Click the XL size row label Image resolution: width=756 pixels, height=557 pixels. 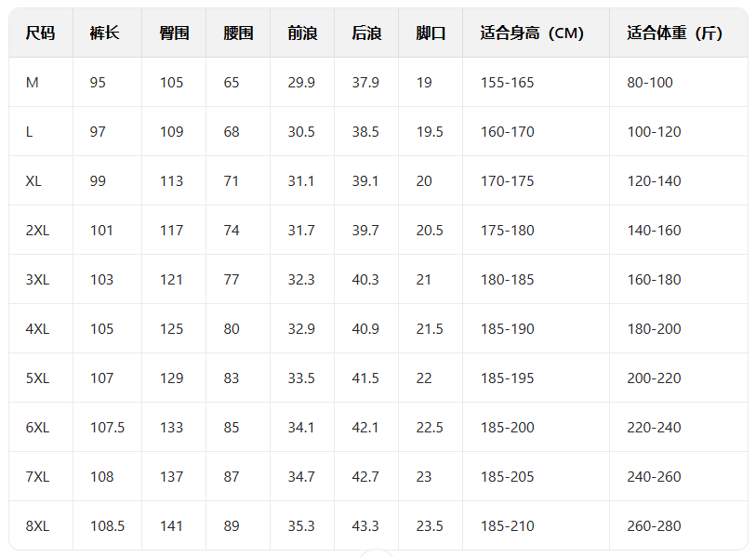[x=33, y=181]
